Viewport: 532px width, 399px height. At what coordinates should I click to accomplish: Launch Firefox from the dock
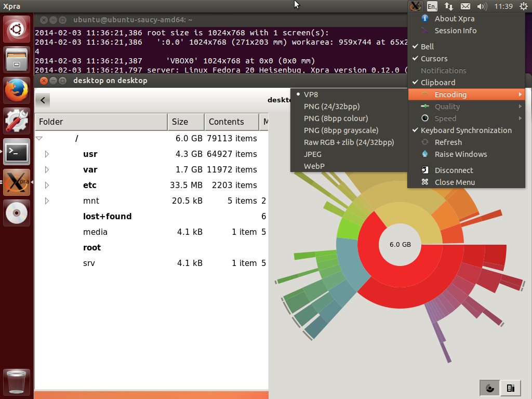tap(16, 90)
